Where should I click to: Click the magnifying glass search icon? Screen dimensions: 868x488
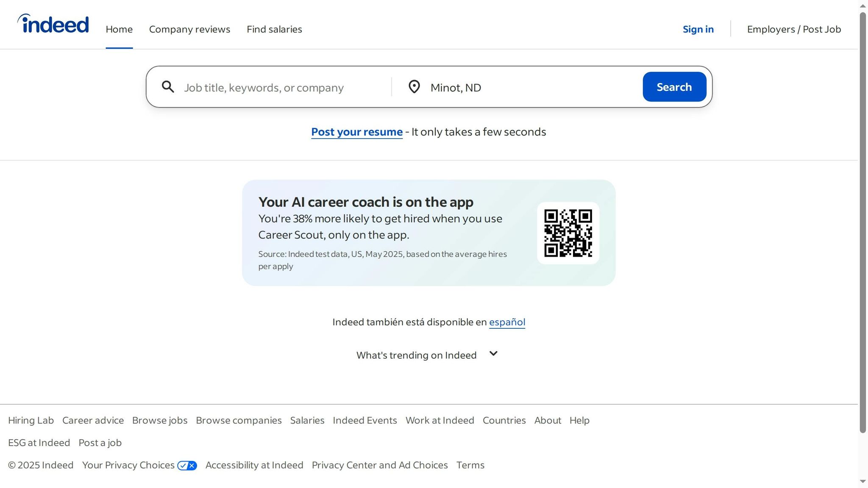click(x=168, y=87)
